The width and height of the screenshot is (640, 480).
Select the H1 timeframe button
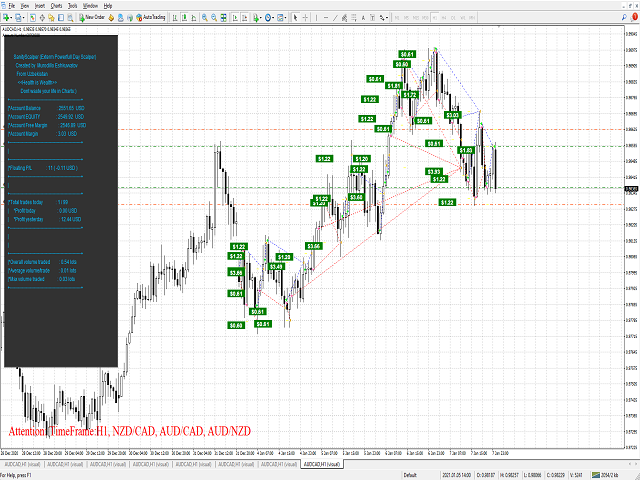(435, 18)
